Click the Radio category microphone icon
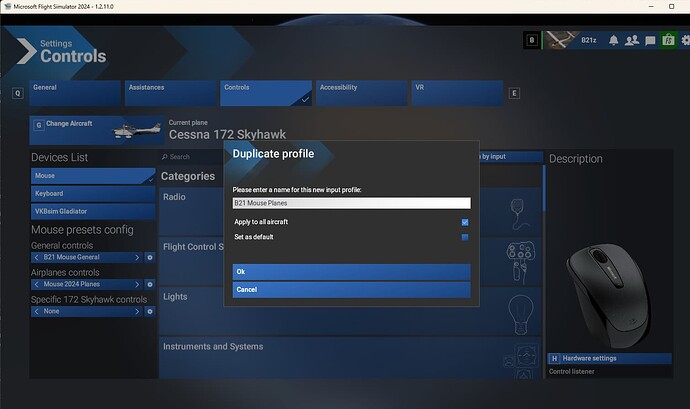Image resolution: width=690 pixels, height=409 pixels. click(519, 214)
